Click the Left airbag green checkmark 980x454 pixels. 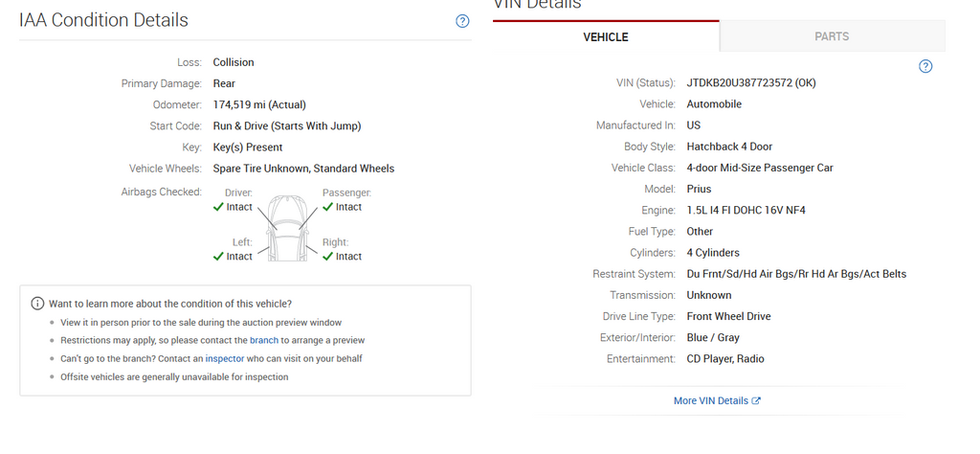[218, 257]
